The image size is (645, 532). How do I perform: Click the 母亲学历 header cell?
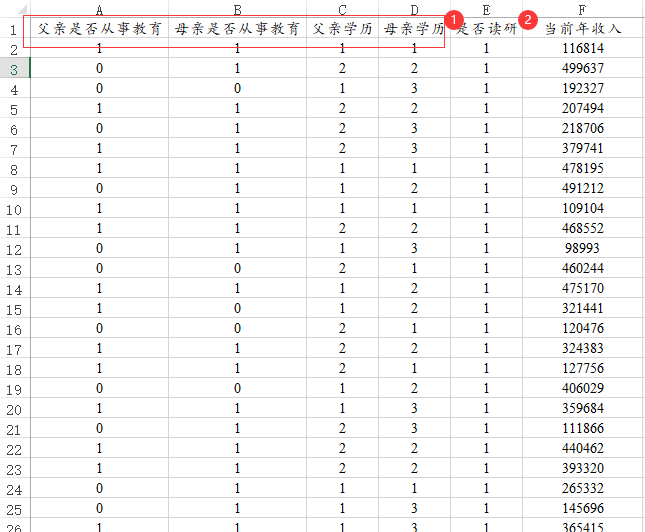(x=414, y=29)
